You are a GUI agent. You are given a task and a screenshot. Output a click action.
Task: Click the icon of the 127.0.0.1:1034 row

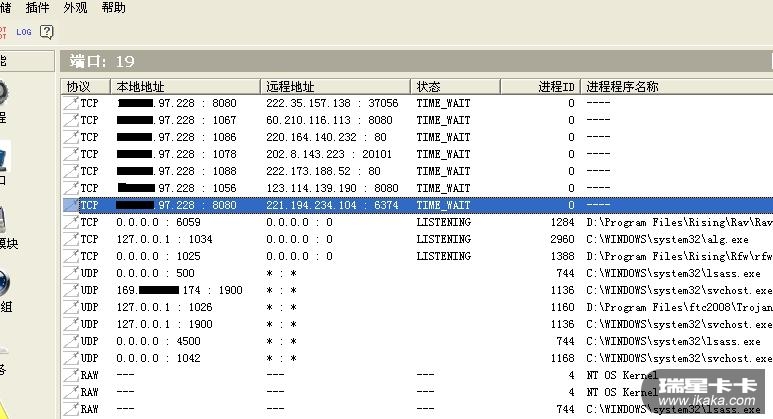(x=71, y=239)
